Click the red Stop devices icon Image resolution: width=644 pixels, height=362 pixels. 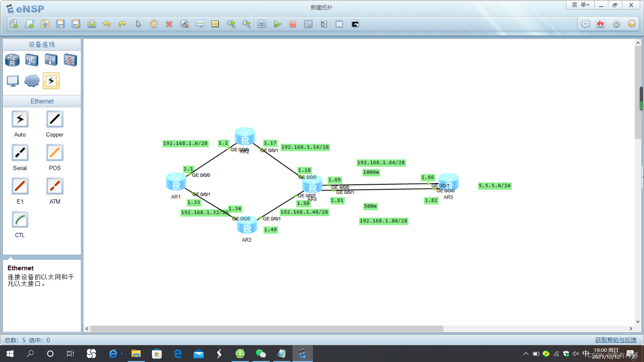pos(293,24)
